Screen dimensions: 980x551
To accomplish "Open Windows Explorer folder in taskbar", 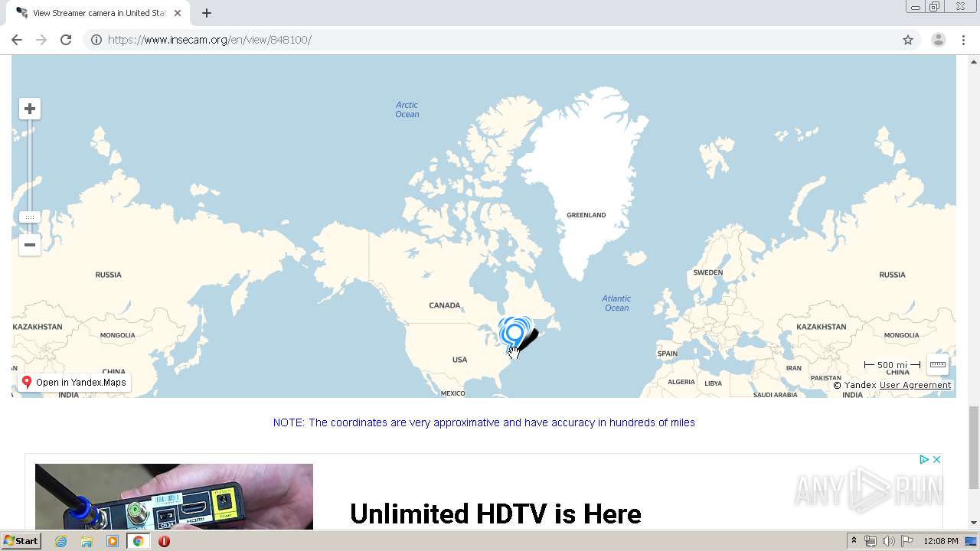I will click(x=87, y=541).
